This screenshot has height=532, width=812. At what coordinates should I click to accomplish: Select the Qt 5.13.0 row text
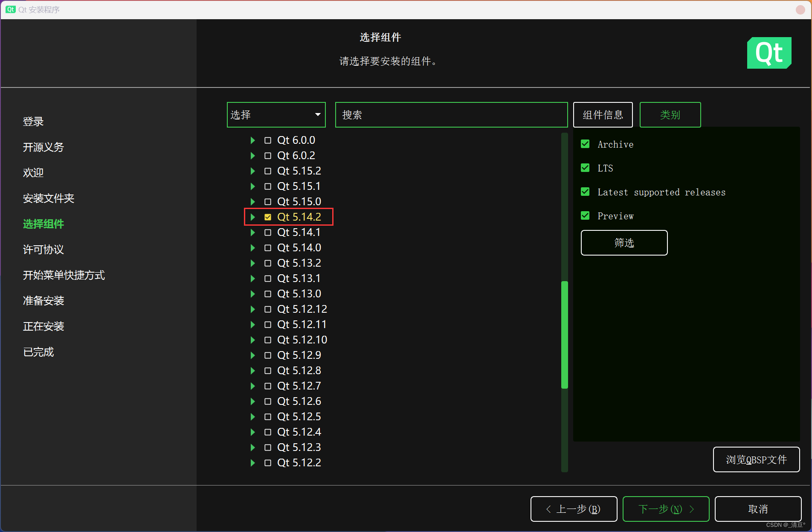coord(299,294)
